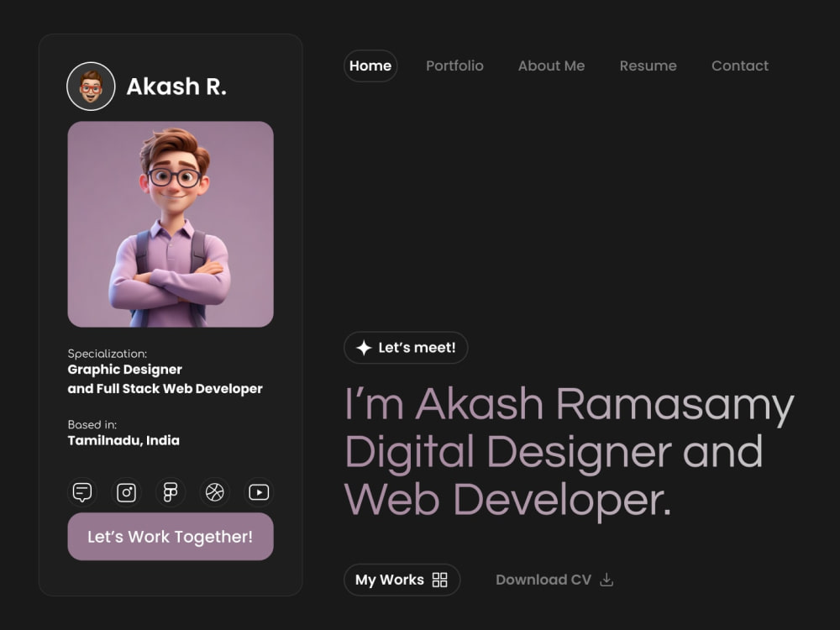The width and height of the screenshot is (840, 630).
Task: Click the grid icon in My Works button
Action: pos(440,580)
